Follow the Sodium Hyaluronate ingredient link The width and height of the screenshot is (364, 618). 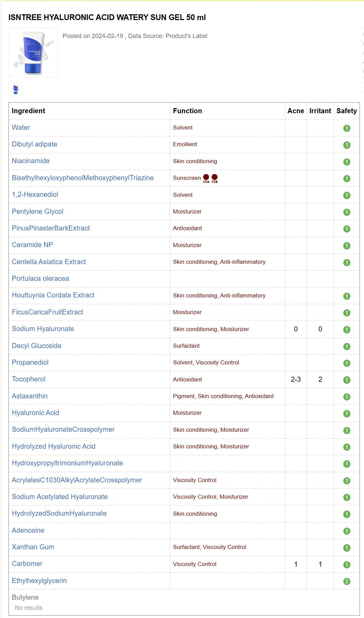click(43, 329)
